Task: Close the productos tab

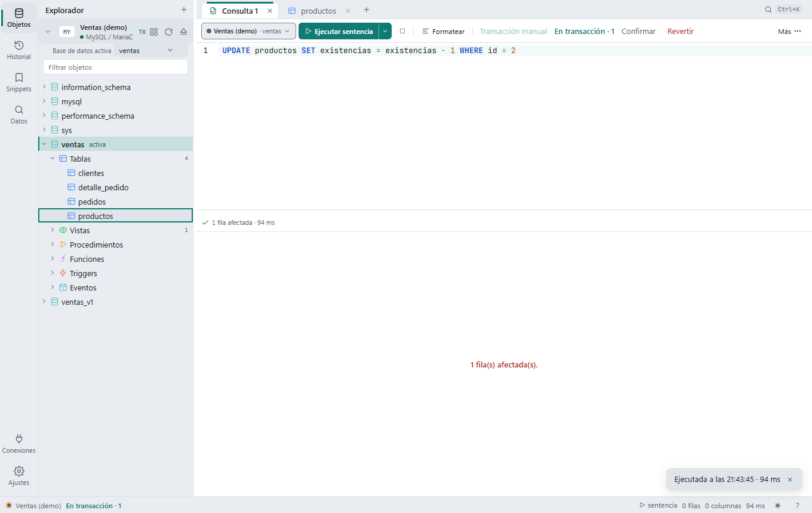Action: (x=348, y=11)
